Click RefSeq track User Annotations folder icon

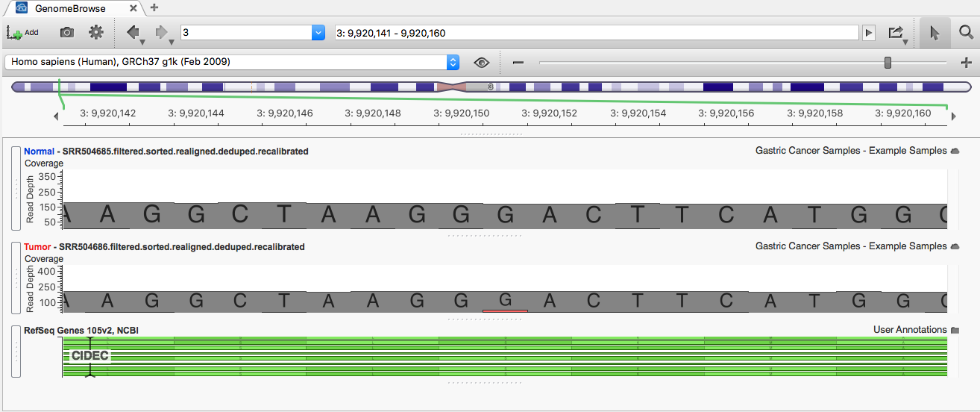955,330
